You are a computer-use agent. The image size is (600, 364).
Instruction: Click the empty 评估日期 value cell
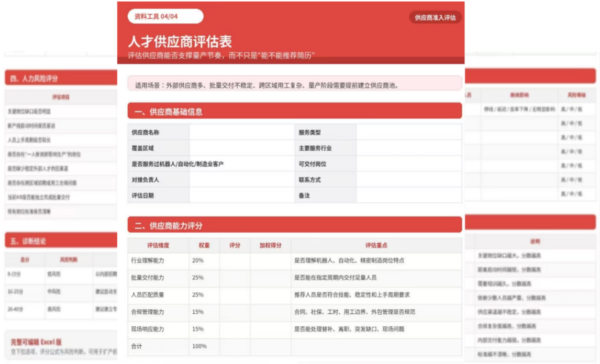tap(242, 195)
